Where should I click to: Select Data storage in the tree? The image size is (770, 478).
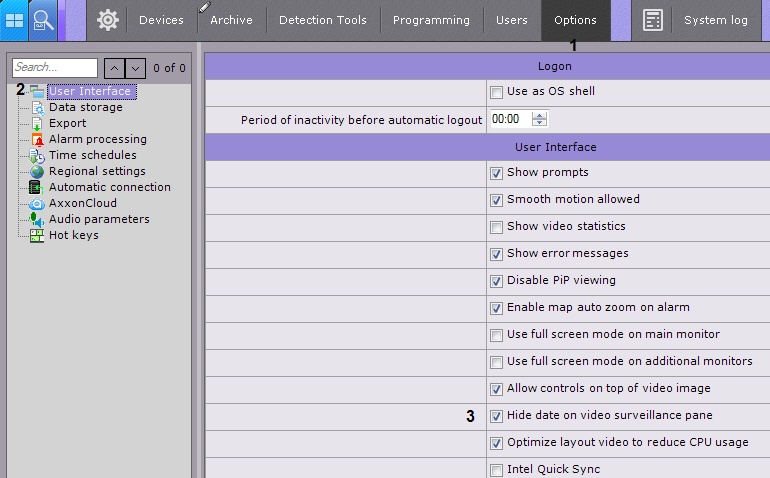coord(86,107)
